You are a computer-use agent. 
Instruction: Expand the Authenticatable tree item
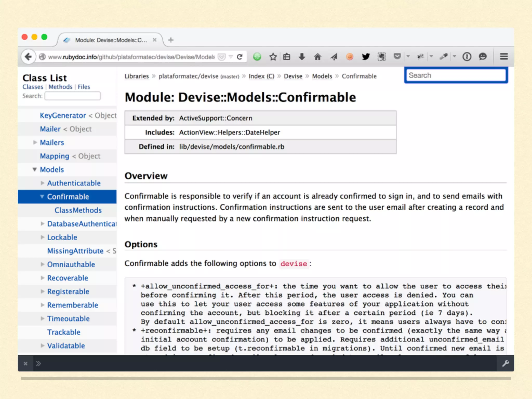pos(42,183)
